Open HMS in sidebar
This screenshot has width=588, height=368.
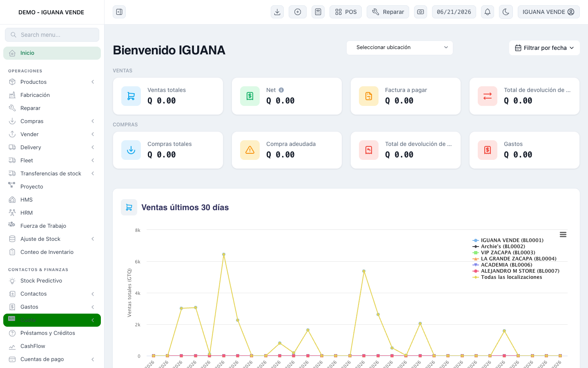click(52, 200)
